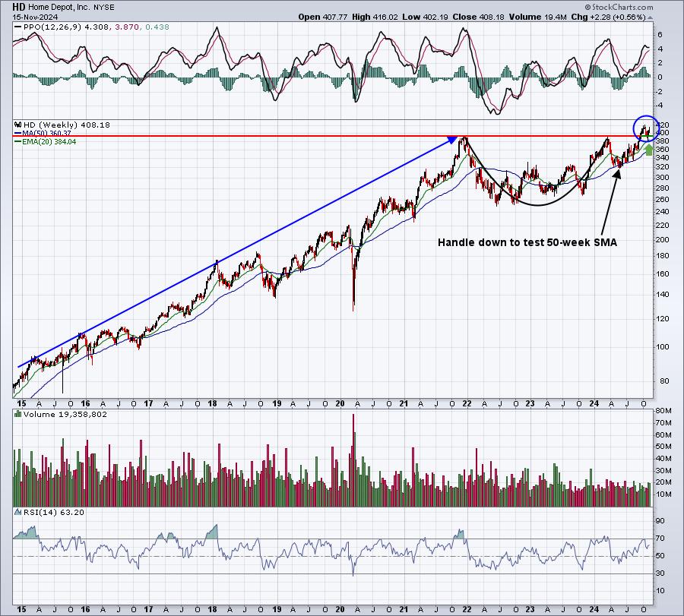The image size is (684, 616).
Task: Click the 70 label on the RSI axis
Action: (x=660, y=539)
